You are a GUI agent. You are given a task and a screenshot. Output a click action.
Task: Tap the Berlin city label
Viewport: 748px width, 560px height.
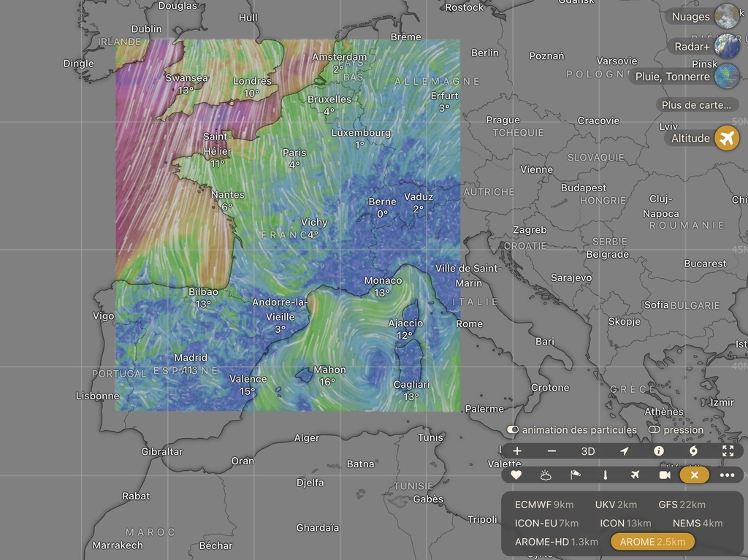485,53
